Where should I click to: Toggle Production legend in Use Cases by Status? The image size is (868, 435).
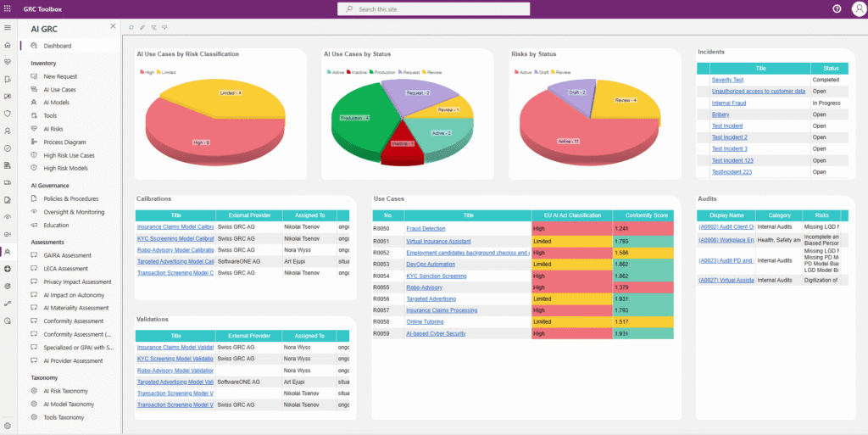[x=382, y=72]
